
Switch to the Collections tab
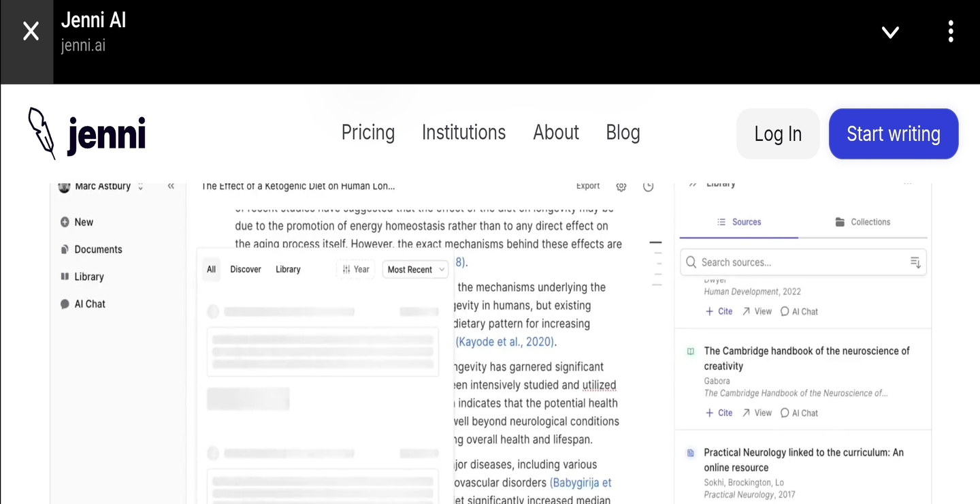tap(862, 222)
